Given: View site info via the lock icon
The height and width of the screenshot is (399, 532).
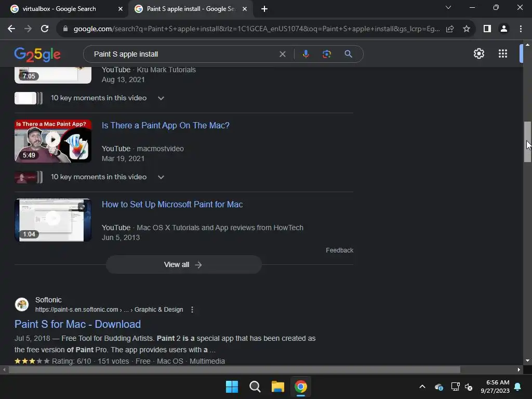Looking at the screenshot, I should coord(65,29).
